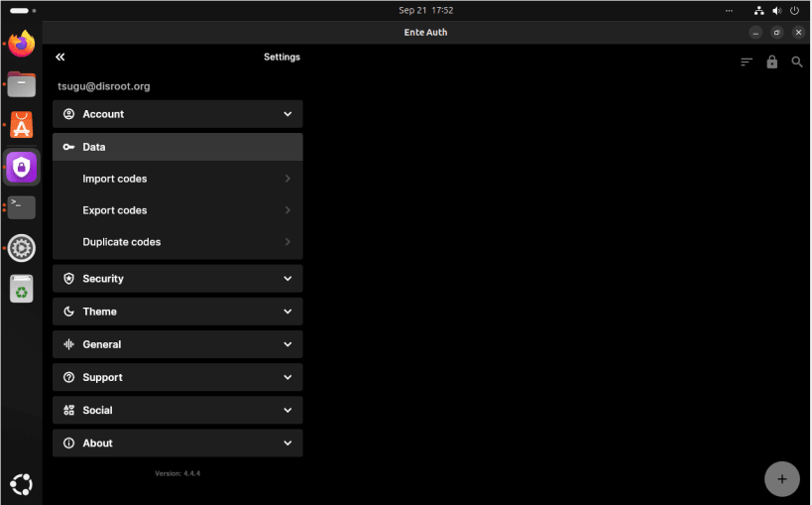Open Trash from the dock

[21, 289]
